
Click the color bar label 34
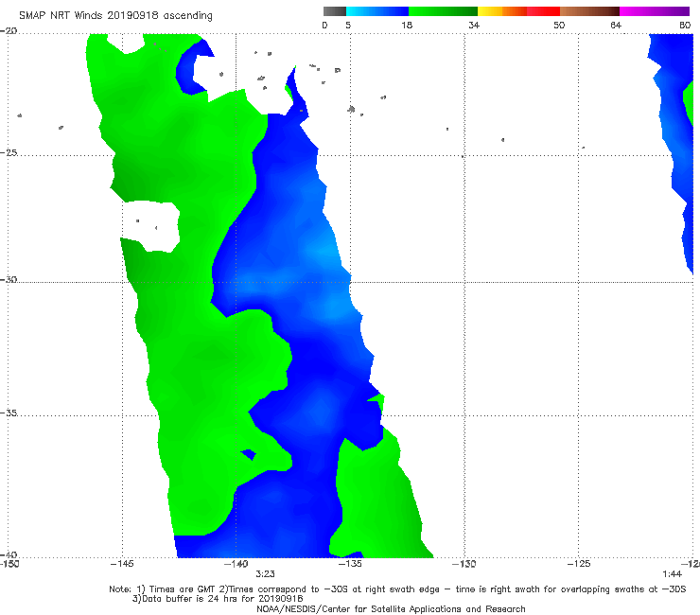474,26
